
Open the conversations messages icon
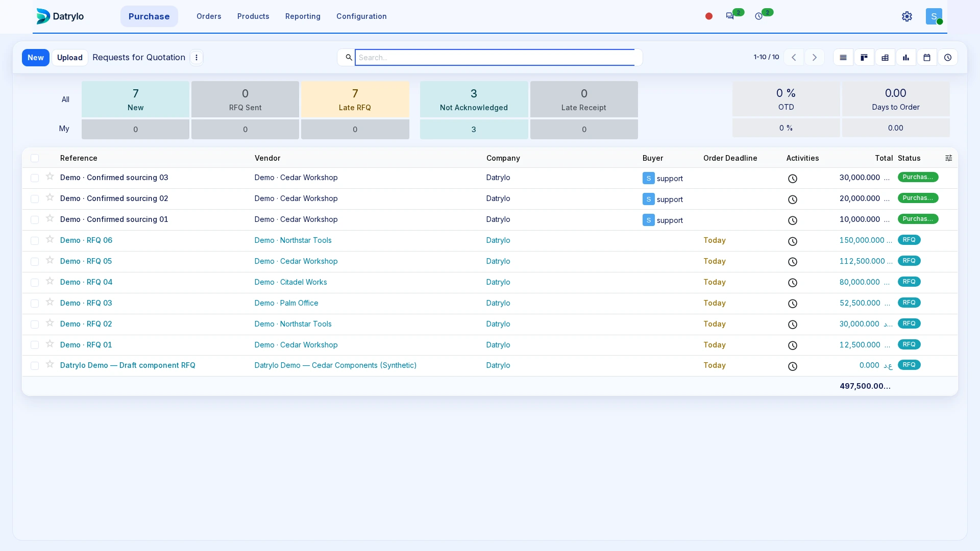pos(730,16)
